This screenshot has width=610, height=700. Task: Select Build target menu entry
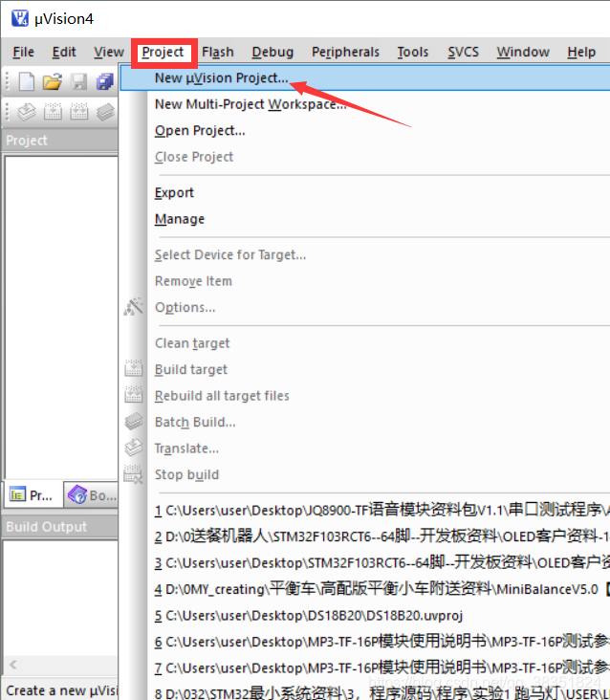[365, 369]
